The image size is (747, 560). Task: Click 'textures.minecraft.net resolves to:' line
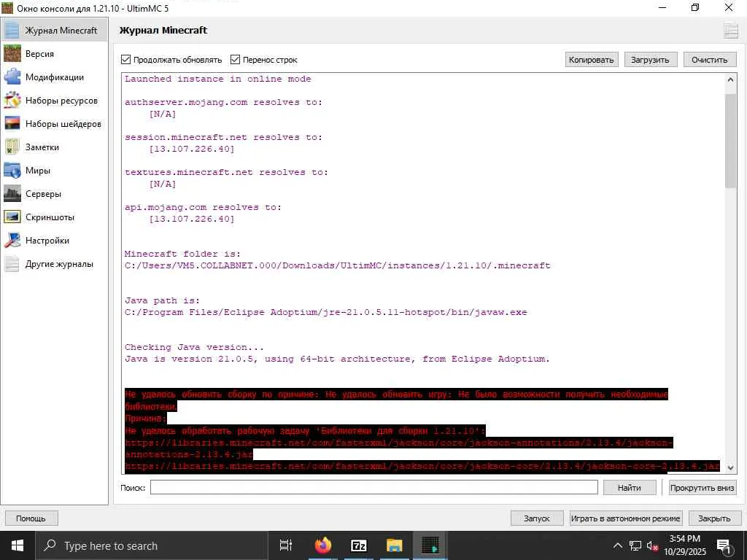pyautogui.click(x=226, y=172)
